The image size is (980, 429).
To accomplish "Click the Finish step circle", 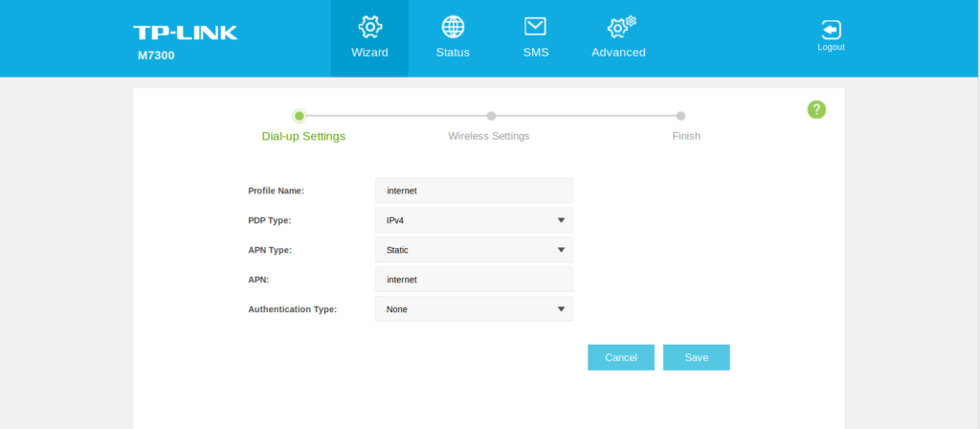I will point(680,116).
